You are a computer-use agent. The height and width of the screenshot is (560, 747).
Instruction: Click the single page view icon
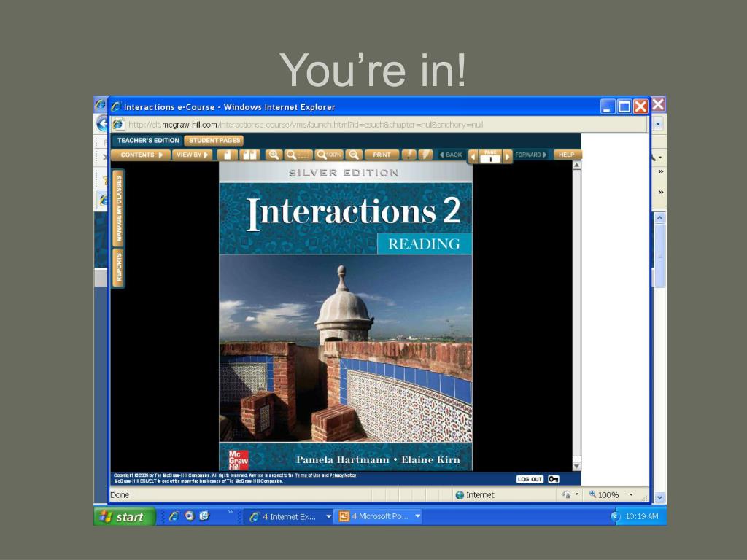[228, 155]
